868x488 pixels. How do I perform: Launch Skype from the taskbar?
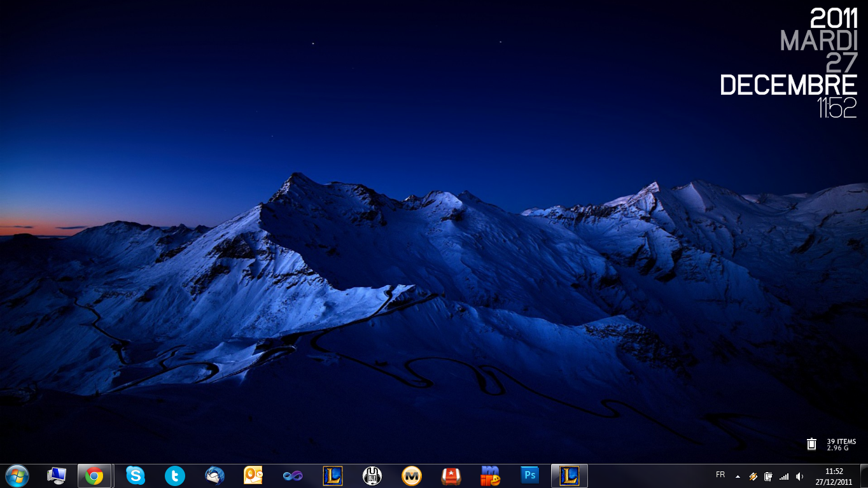pos(135,476)
